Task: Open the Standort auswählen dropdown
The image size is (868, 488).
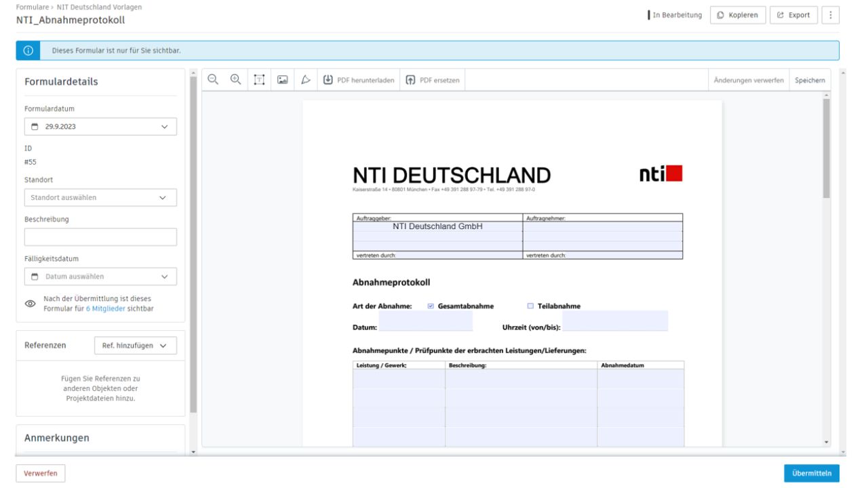Action: click(100, 197)
